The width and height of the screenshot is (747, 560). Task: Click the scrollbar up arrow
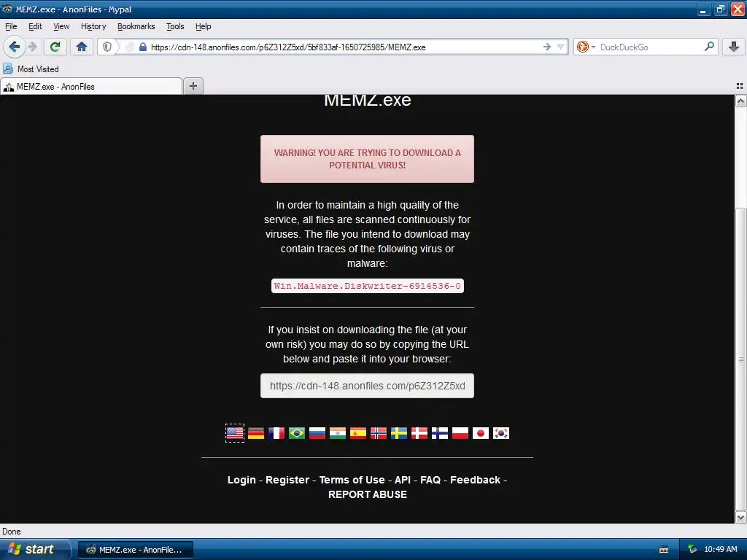741,101
